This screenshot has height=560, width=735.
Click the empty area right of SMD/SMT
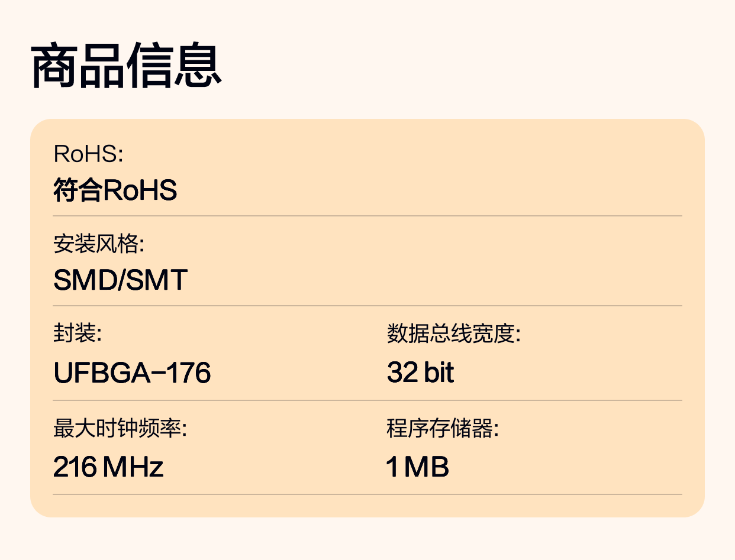coord(435,280)
